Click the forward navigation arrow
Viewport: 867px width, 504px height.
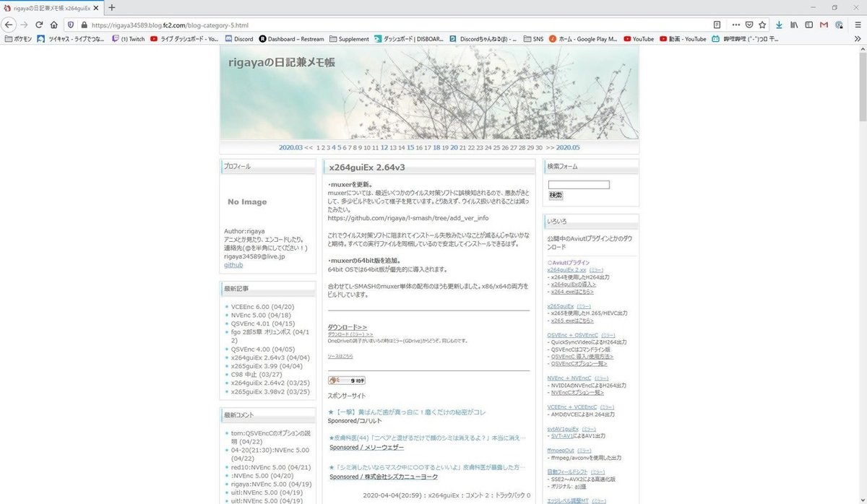[24, 25]
